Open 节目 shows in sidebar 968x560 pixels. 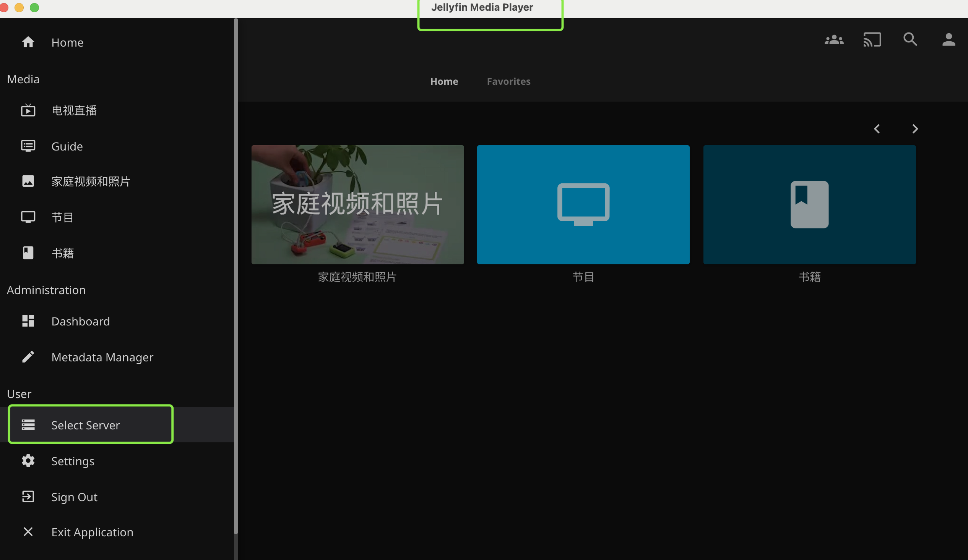coord(62,217)
